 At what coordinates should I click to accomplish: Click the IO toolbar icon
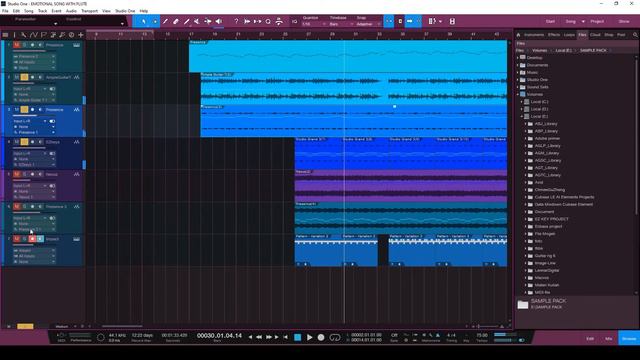(294, 22)
